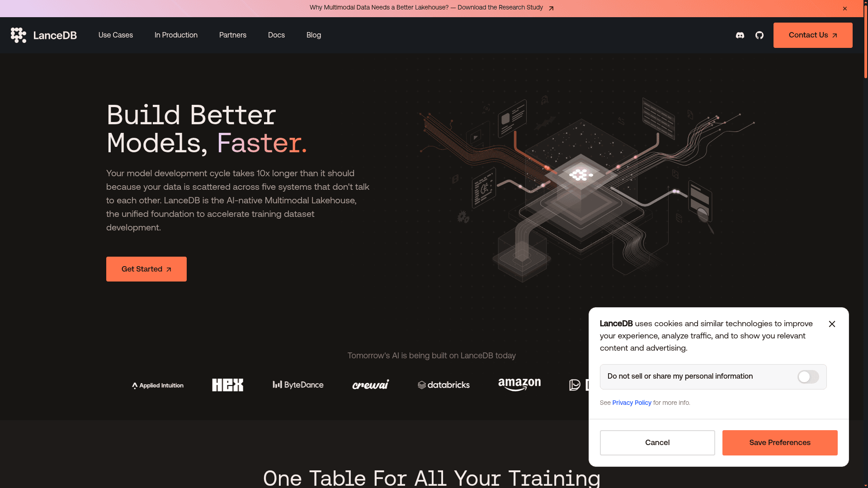Screen dimensions: 868x488
Task: Click the hero lakehouse illustration
Action: [587, 190]
